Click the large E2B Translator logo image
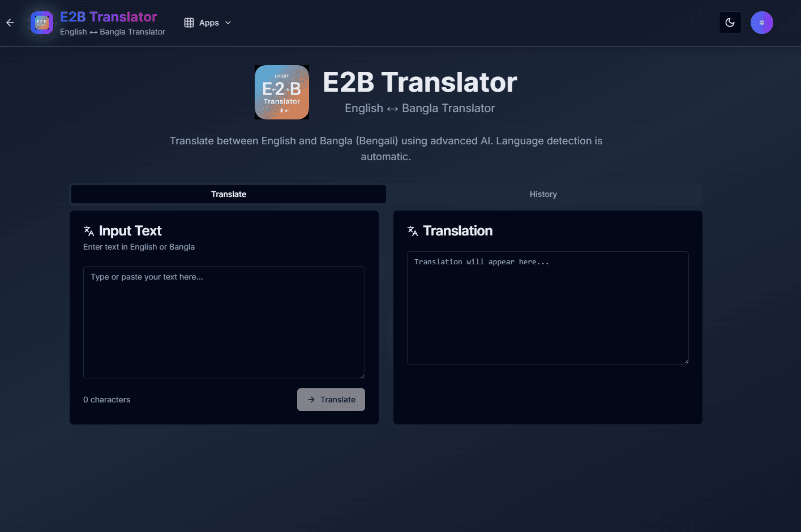The width and height of the screenshot is (801, 532). tap(282, 92)
